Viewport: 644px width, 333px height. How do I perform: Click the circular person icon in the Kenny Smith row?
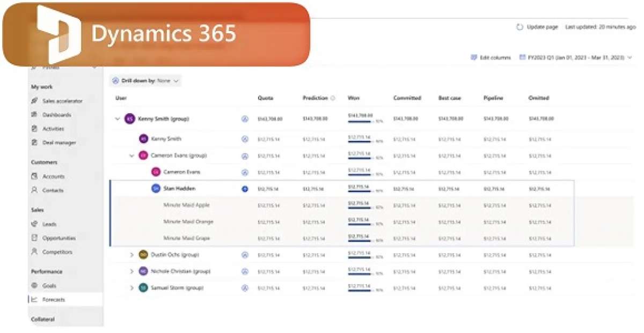point(245,139)
